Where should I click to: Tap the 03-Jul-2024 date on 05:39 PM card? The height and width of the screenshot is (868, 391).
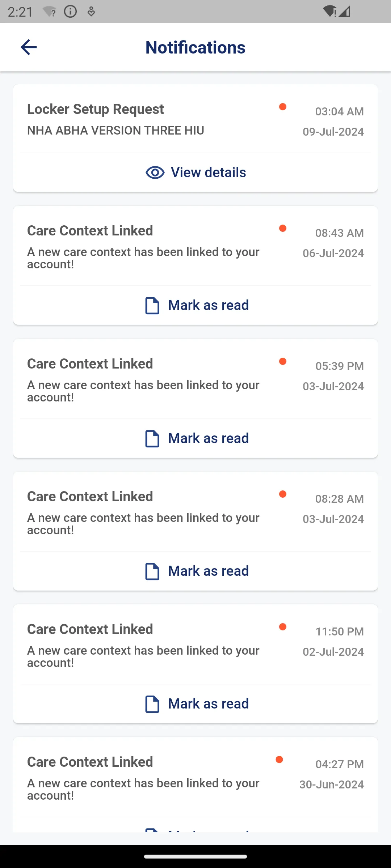pos(333,386)
